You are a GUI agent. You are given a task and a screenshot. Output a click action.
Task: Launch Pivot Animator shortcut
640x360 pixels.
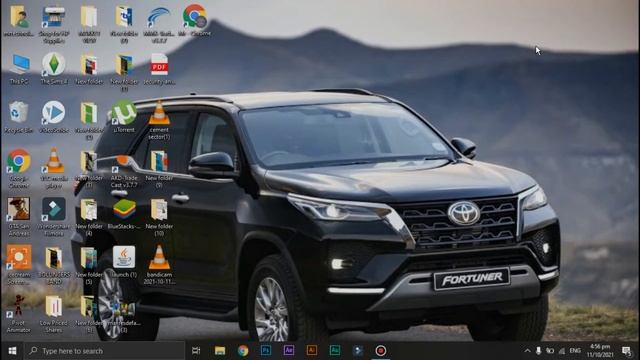19,313
